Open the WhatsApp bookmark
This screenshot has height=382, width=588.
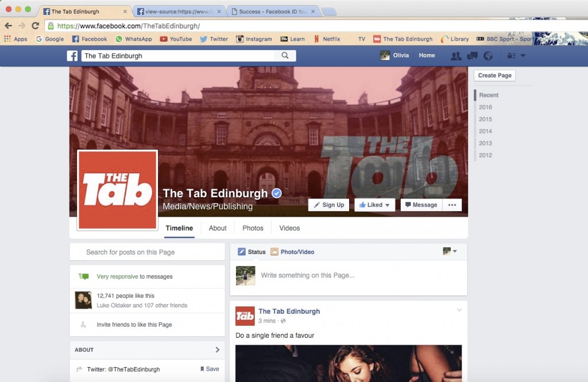tap(133, 38)
